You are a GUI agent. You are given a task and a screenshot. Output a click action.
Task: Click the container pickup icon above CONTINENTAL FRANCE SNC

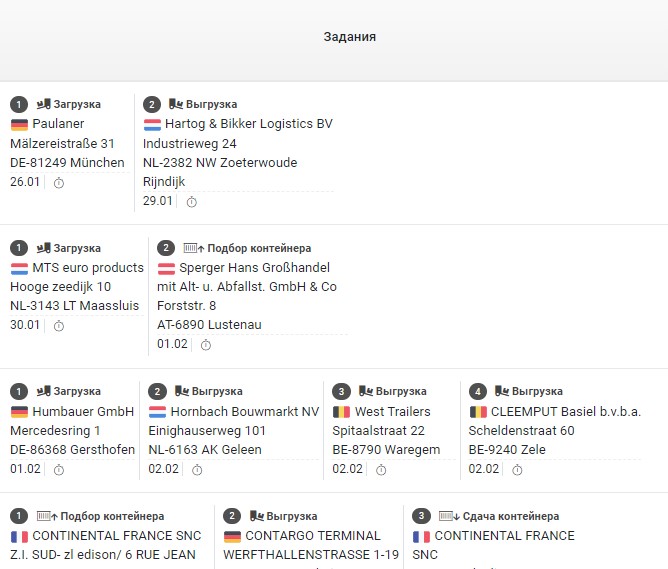pos(47,516)
